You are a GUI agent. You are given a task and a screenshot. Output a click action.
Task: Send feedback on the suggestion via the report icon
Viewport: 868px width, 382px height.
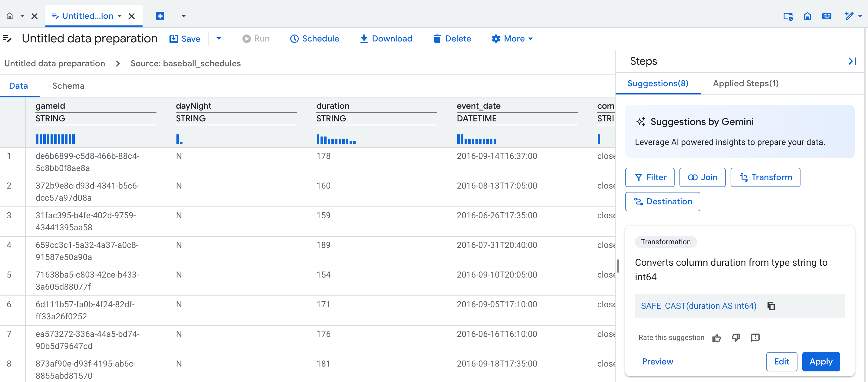(755, 338)
